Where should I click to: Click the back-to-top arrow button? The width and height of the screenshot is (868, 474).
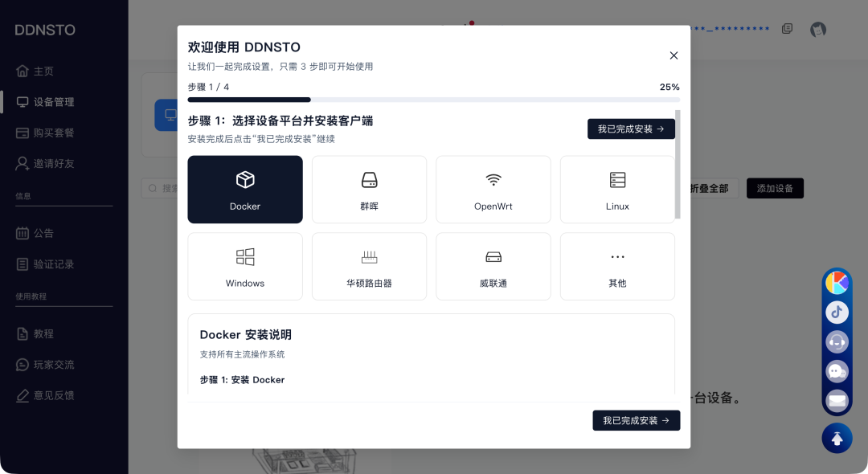(x=837, y=438)
